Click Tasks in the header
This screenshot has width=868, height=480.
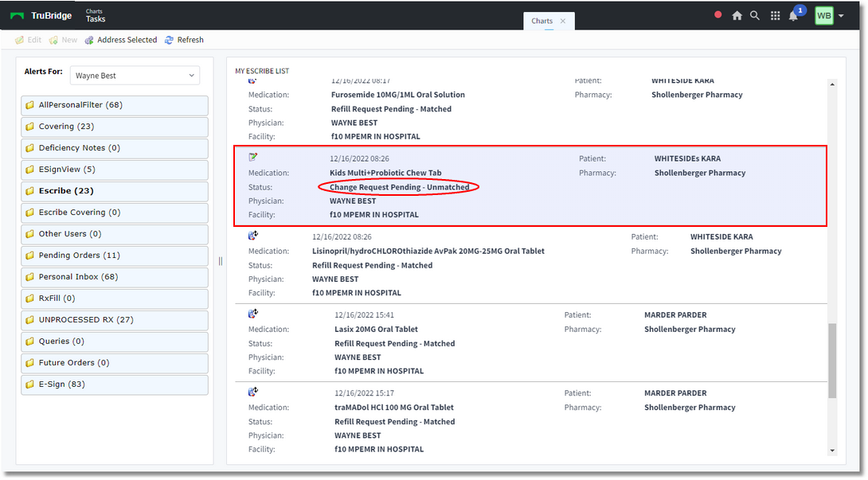click(96, 19)
